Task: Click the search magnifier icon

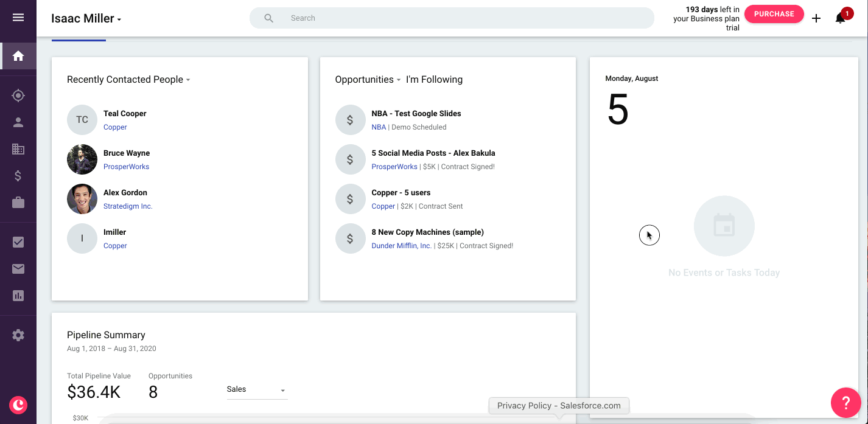Action: pyautogui.click(x=268, y=18)
